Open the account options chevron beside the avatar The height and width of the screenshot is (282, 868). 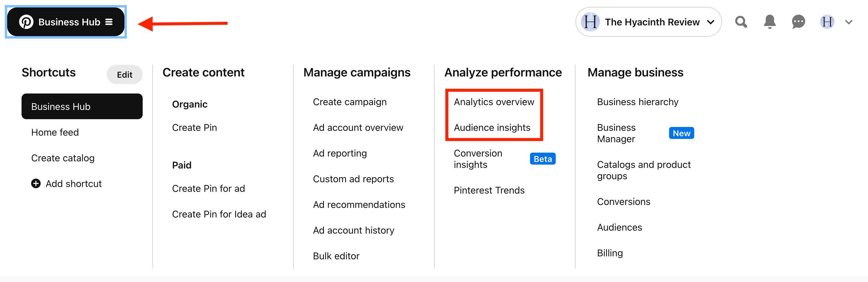(848, 22)
